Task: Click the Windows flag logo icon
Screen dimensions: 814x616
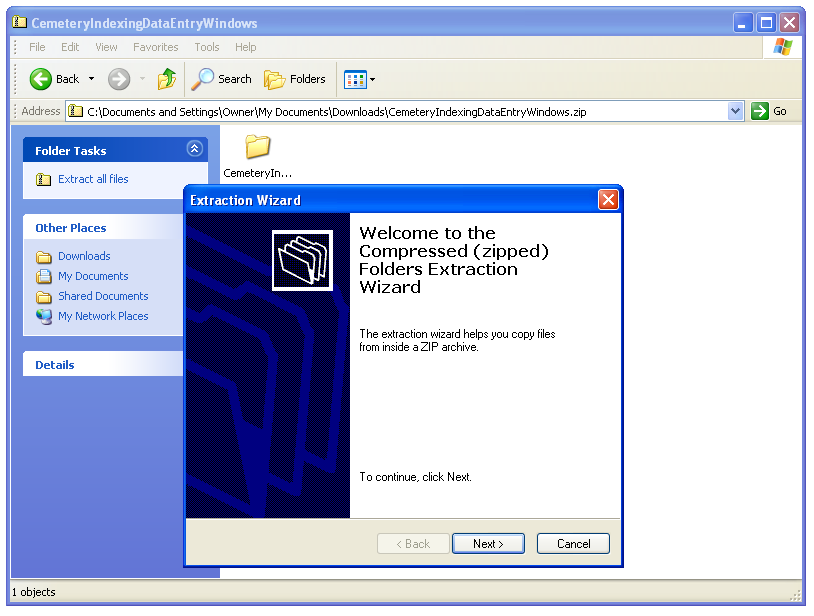Action: [x=782, y=47]
